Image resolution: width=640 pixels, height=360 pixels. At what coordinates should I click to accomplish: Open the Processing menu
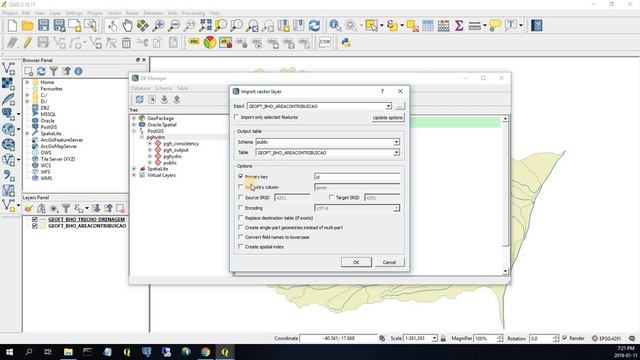pos(193,13)
